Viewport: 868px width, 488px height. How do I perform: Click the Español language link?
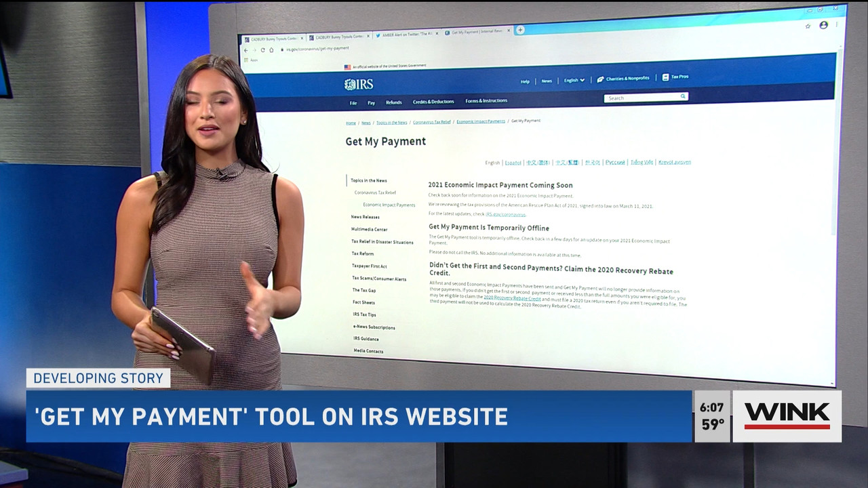(x=513, y=163)
